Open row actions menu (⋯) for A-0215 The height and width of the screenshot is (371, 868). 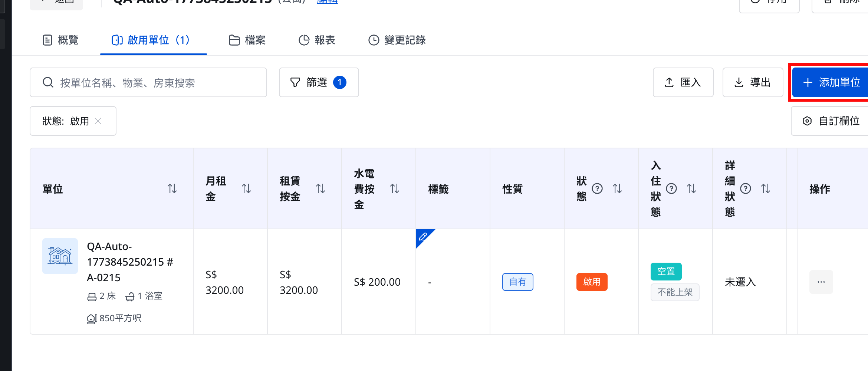(x=821, y=282)
